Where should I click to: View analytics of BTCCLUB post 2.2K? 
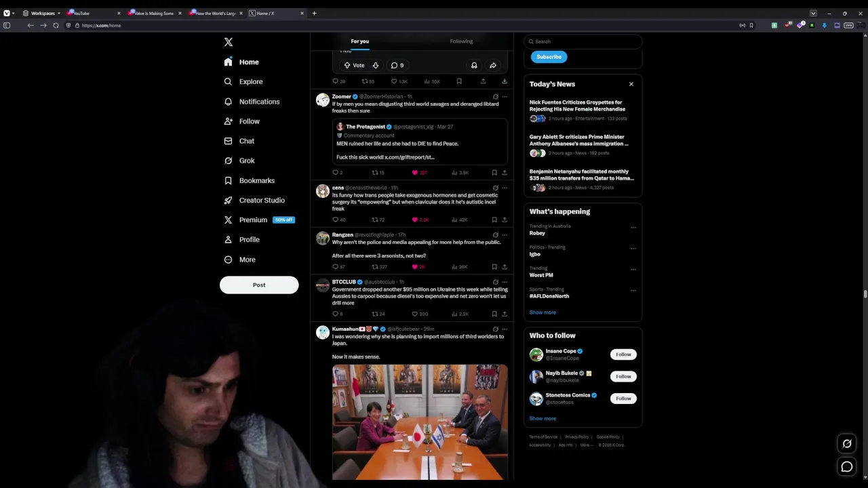point(460,314)
